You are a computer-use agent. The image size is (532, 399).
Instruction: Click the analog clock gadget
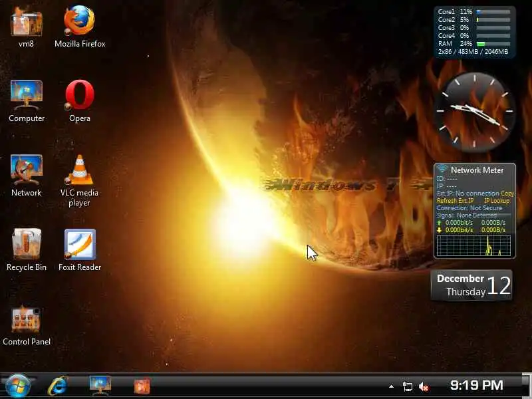coord(475,112)
